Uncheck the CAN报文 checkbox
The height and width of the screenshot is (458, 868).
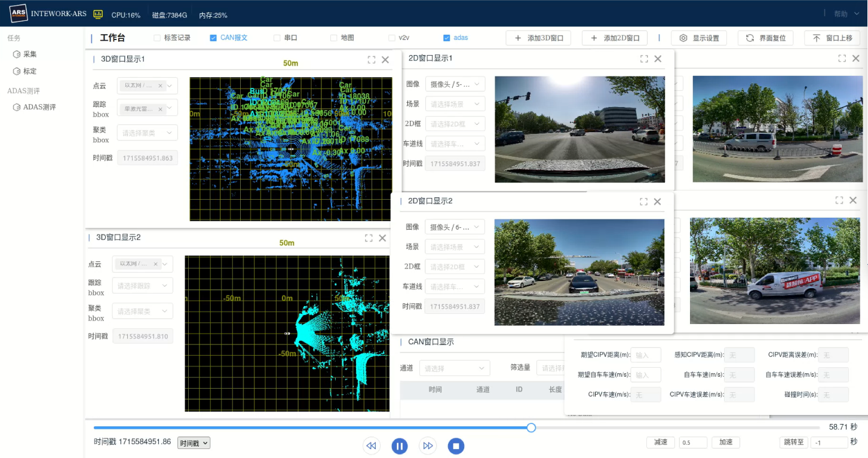pos(213,38)
